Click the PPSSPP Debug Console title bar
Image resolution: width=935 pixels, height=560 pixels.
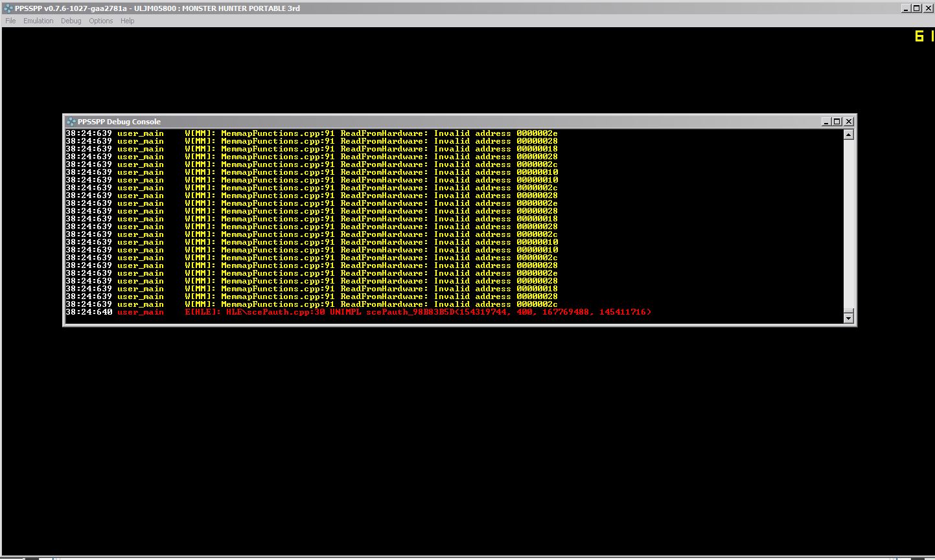pyautogui.click(x=454, y=122)
